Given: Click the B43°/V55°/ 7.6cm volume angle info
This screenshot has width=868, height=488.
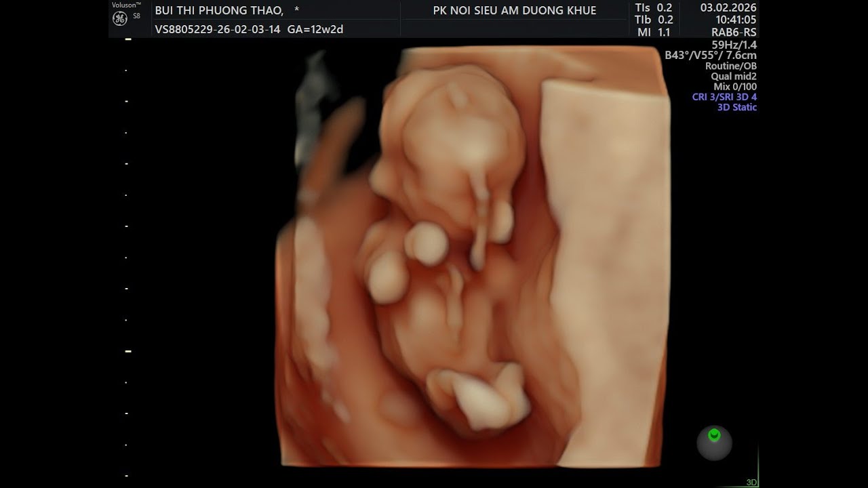Looking at the screenshot, I should tap(711, 56).
